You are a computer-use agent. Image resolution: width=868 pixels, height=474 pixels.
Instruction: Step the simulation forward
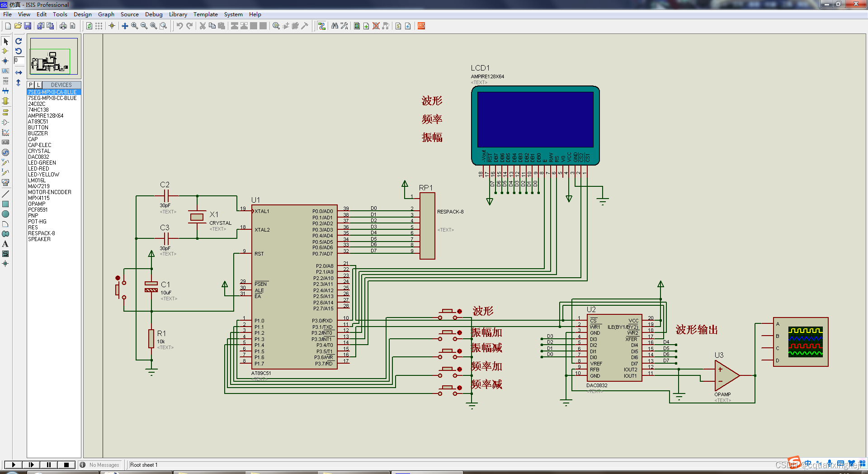(31, 465)
